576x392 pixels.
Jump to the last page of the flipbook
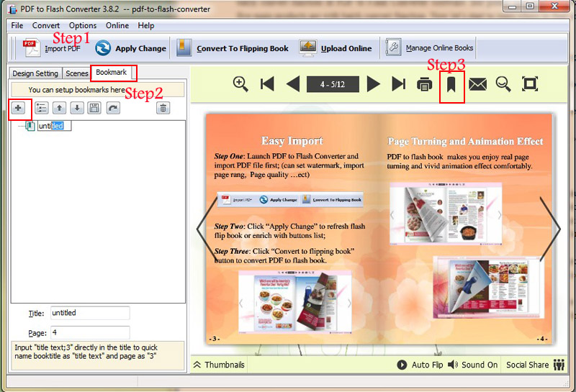[399, 84]
